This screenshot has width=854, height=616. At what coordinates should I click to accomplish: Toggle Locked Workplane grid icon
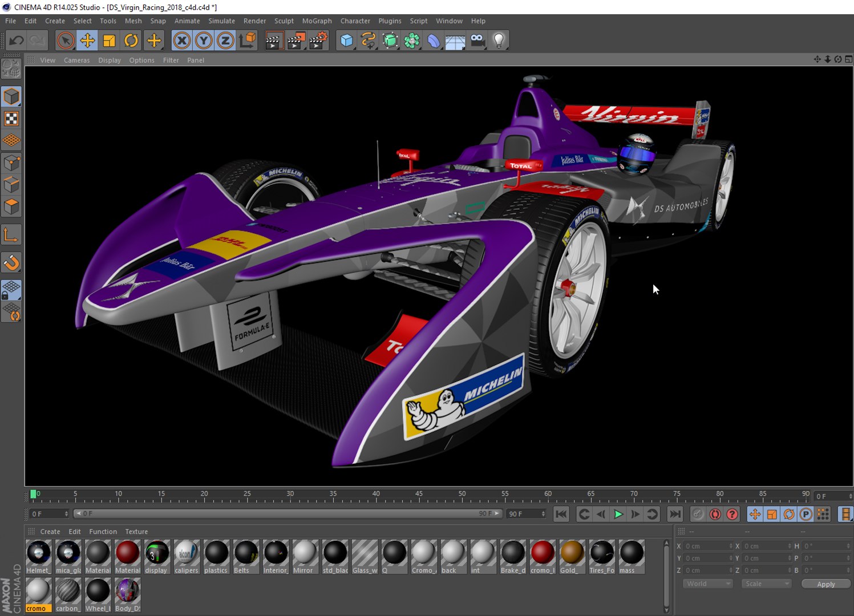11,290
